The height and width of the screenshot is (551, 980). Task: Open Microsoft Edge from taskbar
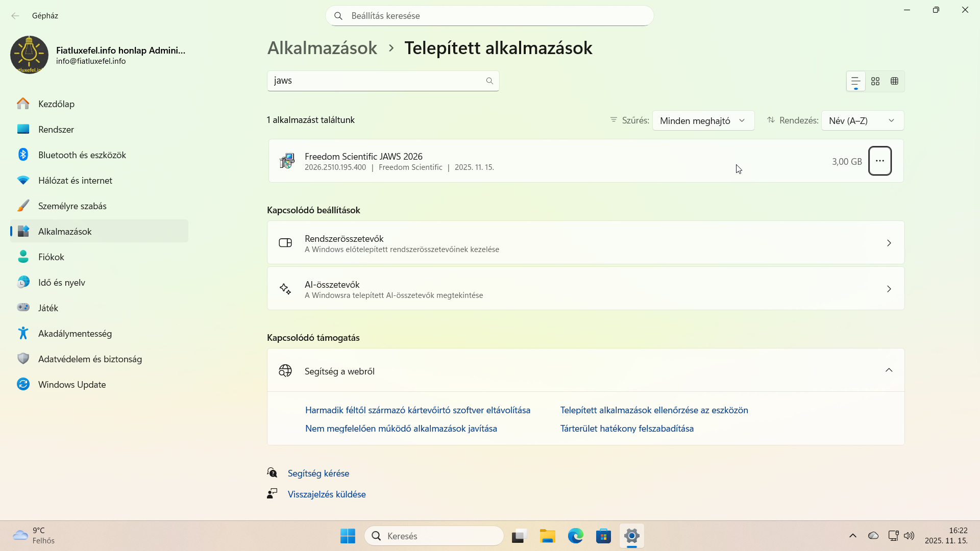point(575,536)
